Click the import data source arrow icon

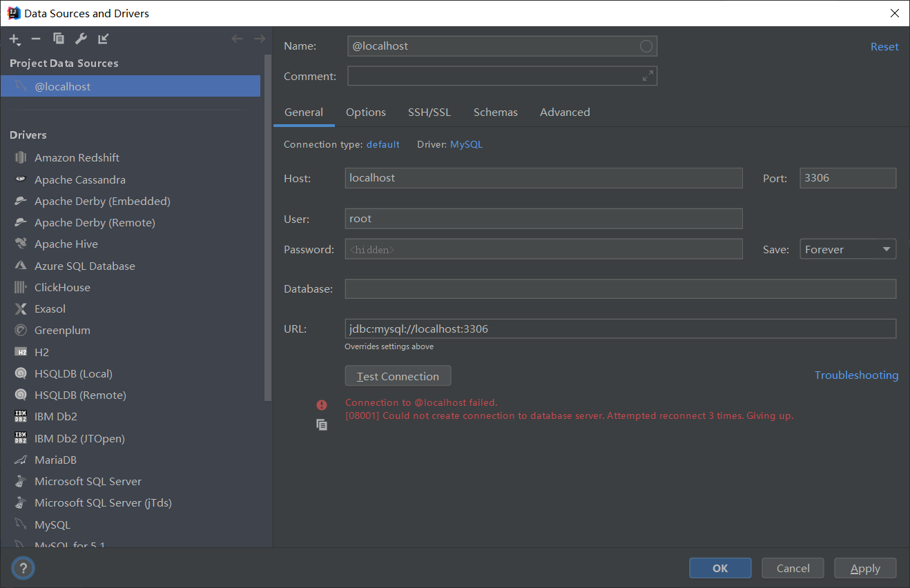point(103,39)
